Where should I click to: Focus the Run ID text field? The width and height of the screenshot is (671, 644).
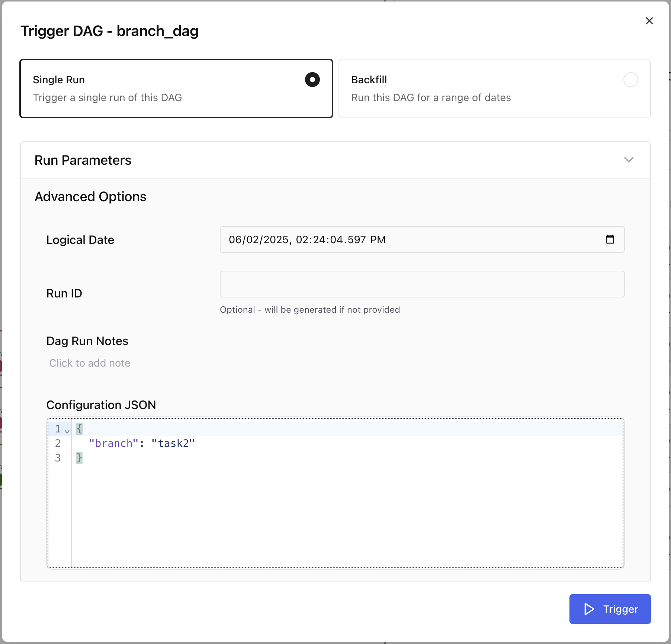tap(422, 284)
